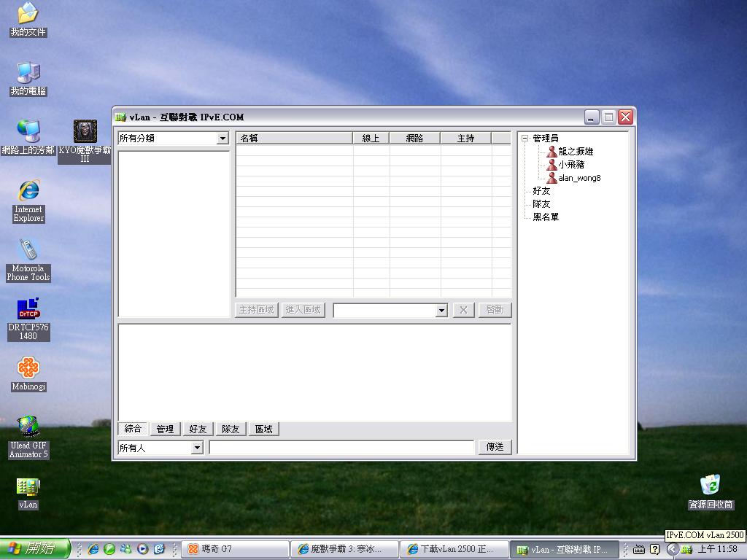Click the 啟動 button
This screenshot has height=560, width=747.
[x=495, y=310]
